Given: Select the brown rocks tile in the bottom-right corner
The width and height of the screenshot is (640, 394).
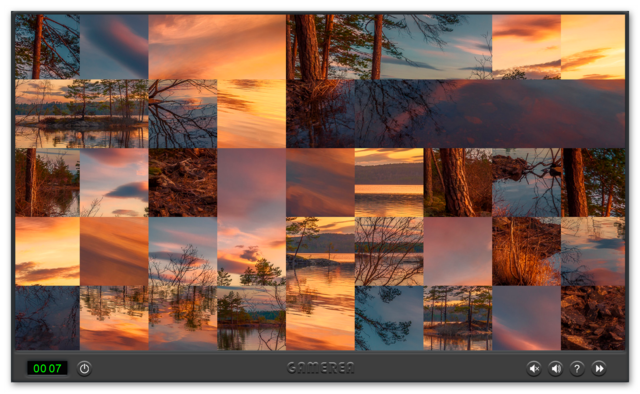Looking at the screenshot, I should pyautogui.click(x=593, y=318).
